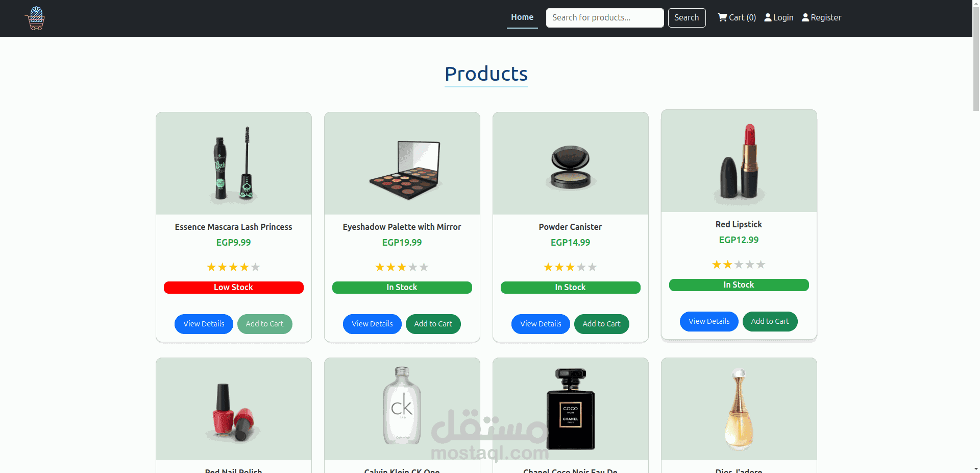Click the star rating of Essence Mascara
The height and width of the screenshot is (473, 980).
coord(233,267)
